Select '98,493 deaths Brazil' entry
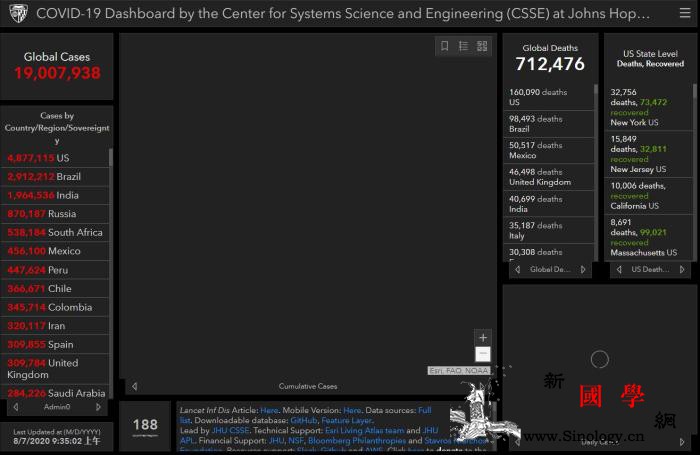Viewport: 700px width, 455px height. pos(549,124)
